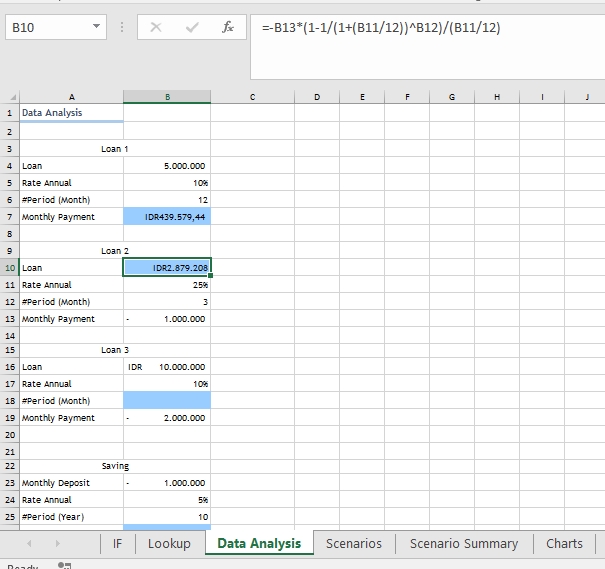This screenshot has width=605, height=569.
Task: Switch to the Lookup sheet tab
Action: 169,544
